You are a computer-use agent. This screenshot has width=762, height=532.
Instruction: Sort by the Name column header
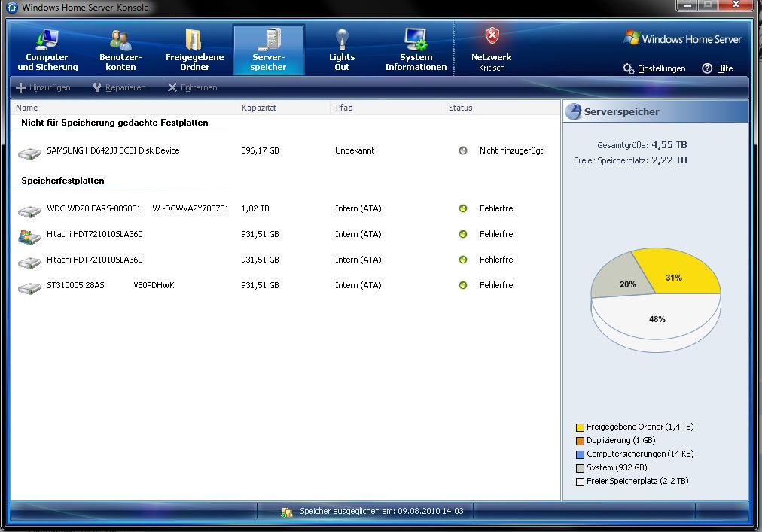(123, 108)
